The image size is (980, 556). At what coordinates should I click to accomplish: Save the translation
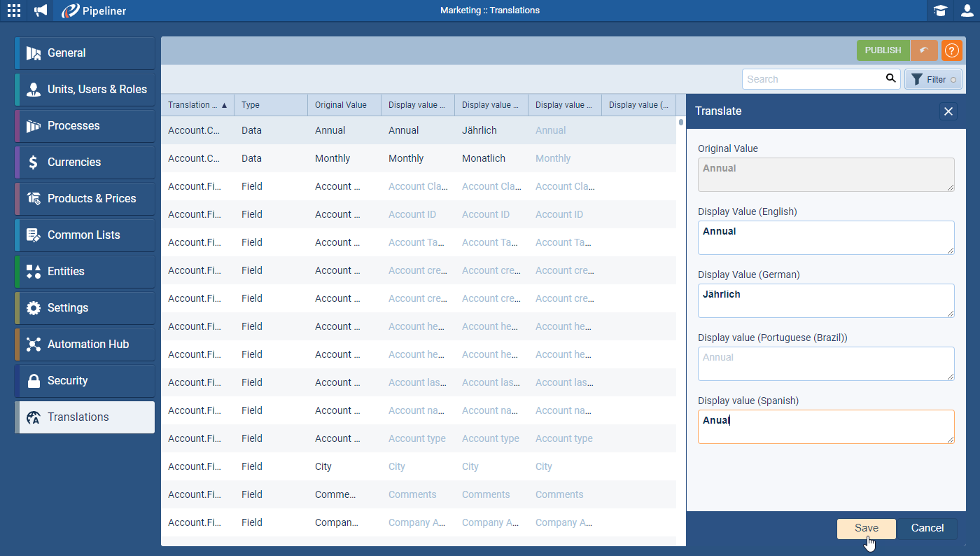[x=866, y=529]
